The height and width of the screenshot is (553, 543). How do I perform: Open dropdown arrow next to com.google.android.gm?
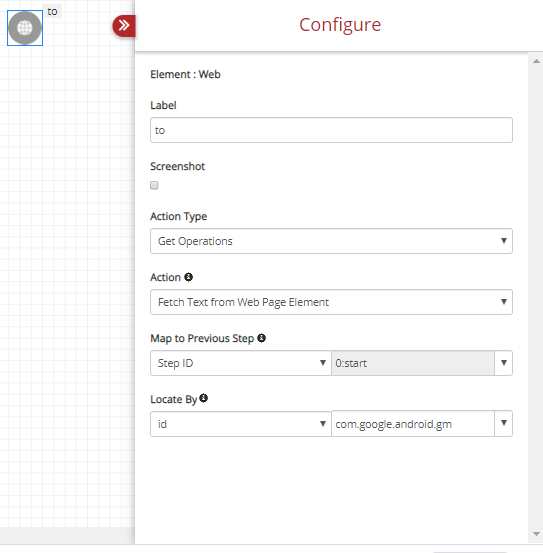pyautogui.click(x=504, y=423)
